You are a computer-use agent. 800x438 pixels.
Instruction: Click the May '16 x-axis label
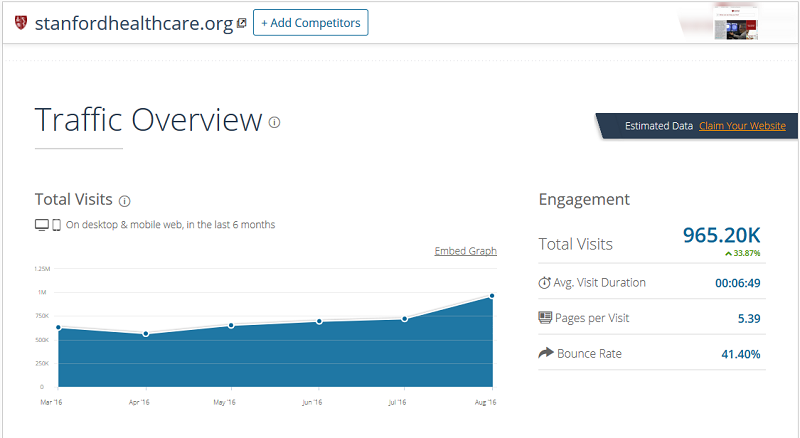[224, 402]
